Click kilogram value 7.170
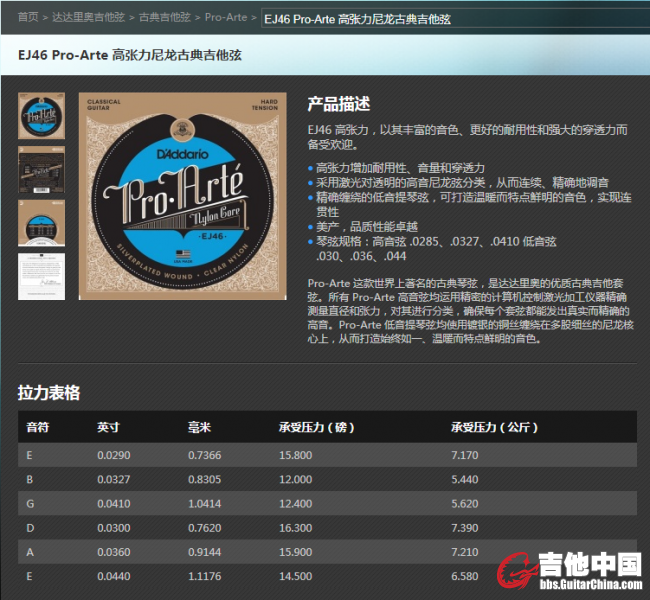This screenshot has width=650, height=600. pos(465,455)
